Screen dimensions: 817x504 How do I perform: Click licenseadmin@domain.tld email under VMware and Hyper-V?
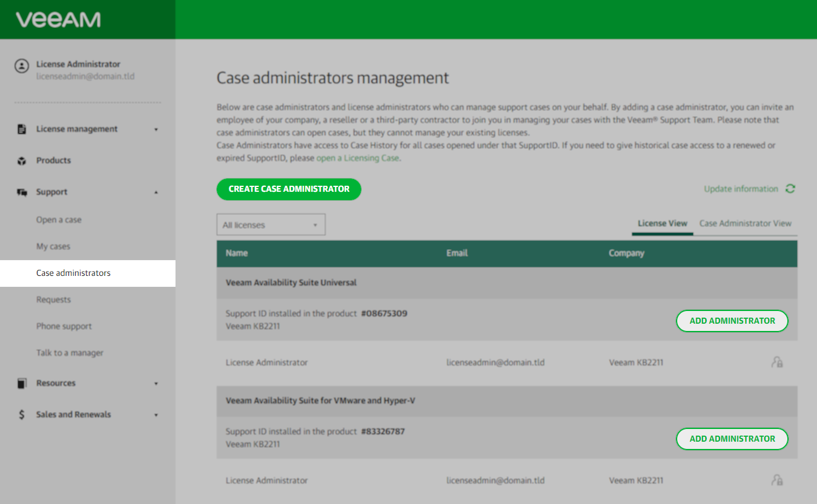(x=496, y=480)
